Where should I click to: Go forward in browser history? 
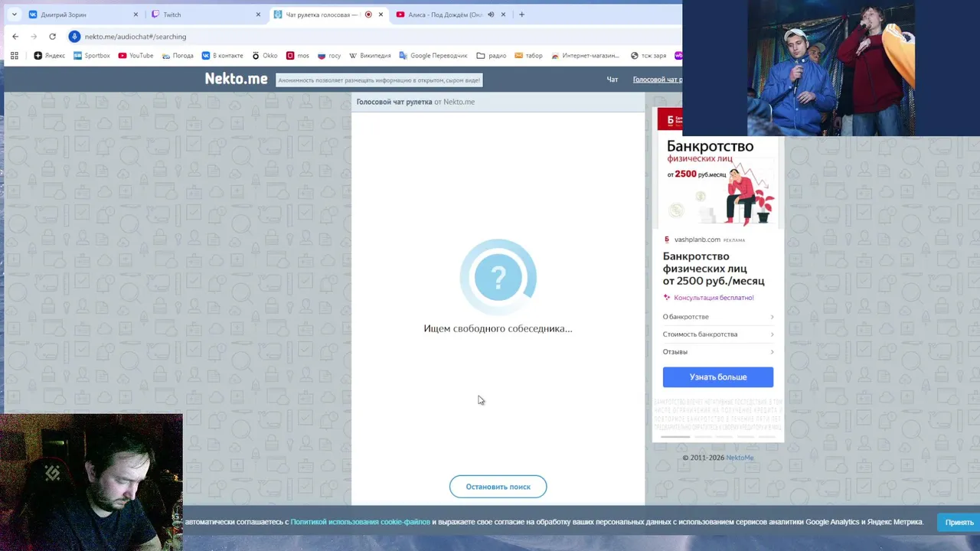click(34, 36)
